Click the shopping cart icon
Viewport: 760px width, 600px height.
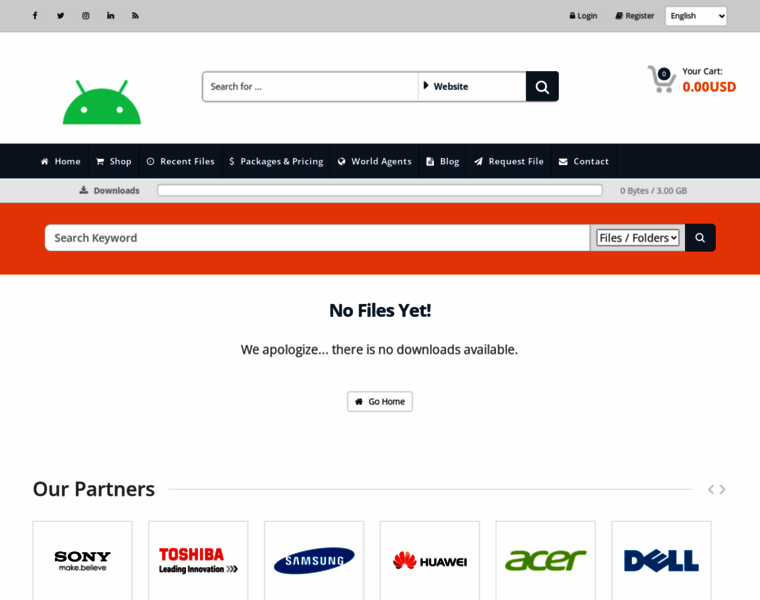click(x=662, y=79)
